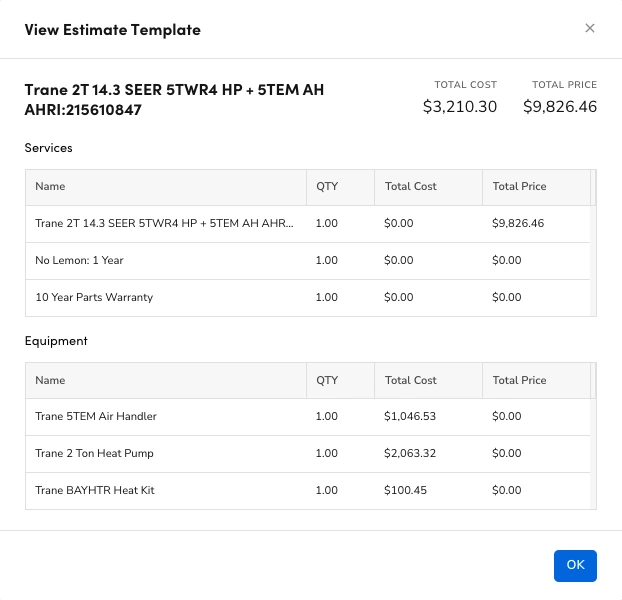
Task: Click the $0.00 total cost of 10 Year Parts Warranty
Action: pyautogui.click(x=399, y=297)
